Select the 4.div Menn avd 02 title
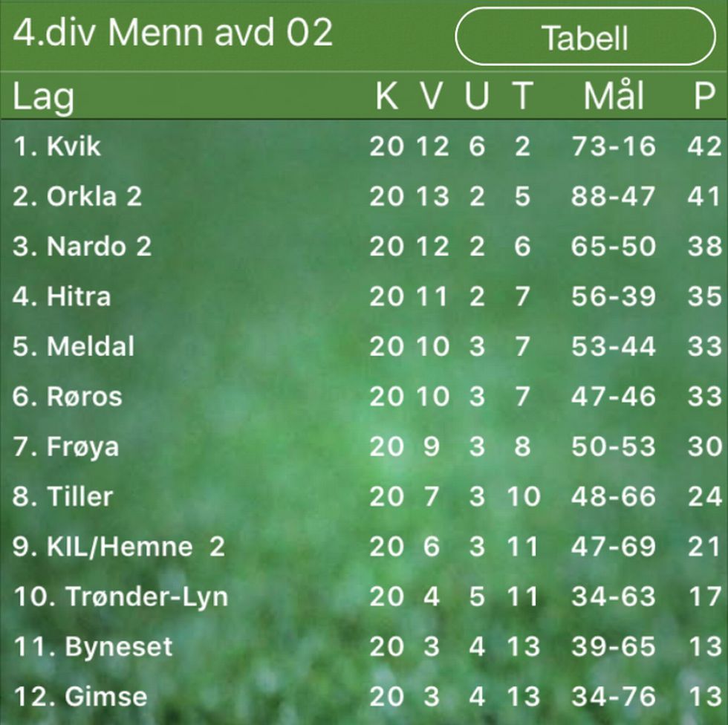 pyautogui.click(x=172, y=33)
